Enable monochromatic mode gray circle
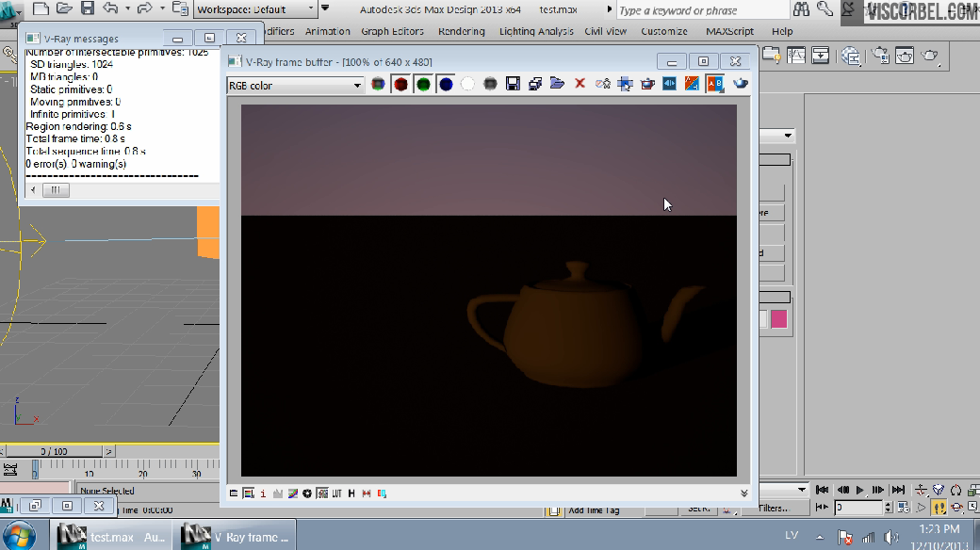 [490, 84]
